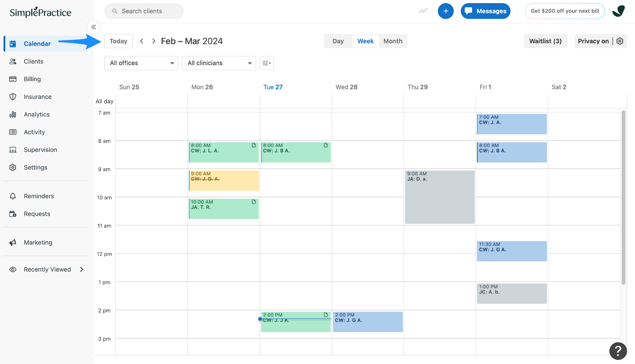Image resolution: width=635 pixels, height=364 pixels.
Task: Open the create new menu with the plus icon
Action: (445, 11)
